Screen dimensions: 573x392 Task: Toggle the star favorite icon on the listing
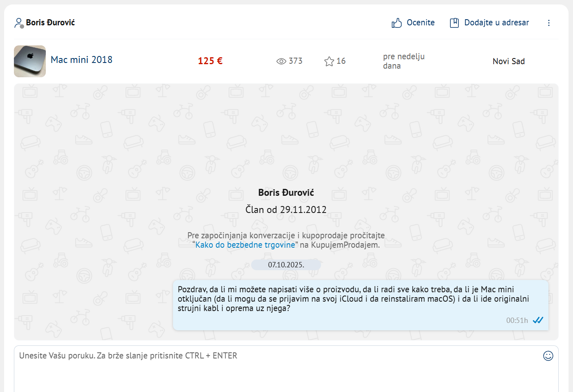point(329,61)
